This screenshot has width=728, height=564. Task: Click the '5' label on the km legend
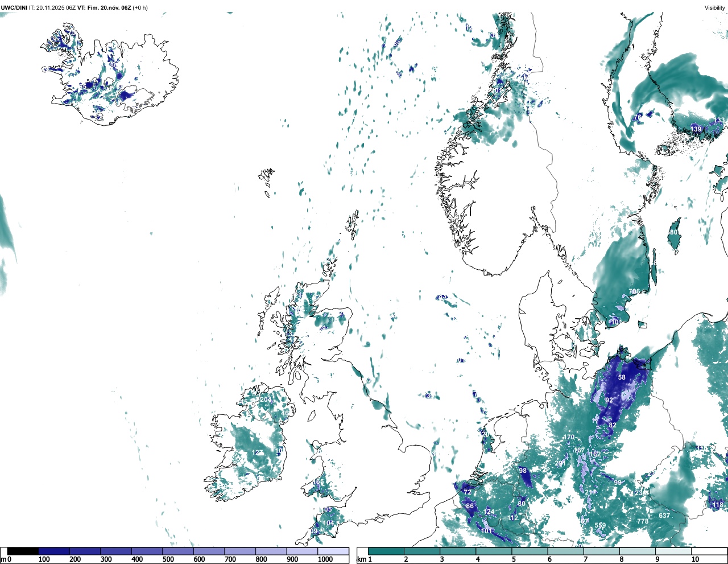pos(514,559)
